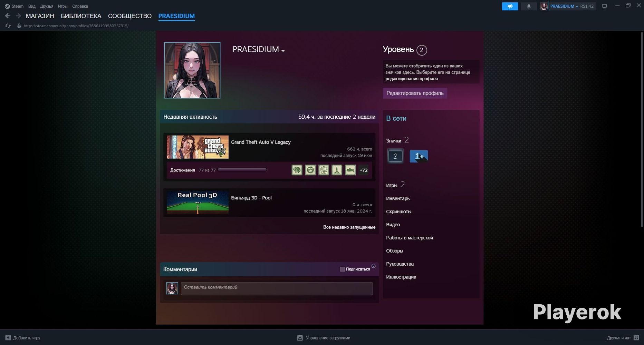Open the Игры link in the sidebar
Image resolution: width=644 pixels, height=345 pixels.
click(392, 185)
